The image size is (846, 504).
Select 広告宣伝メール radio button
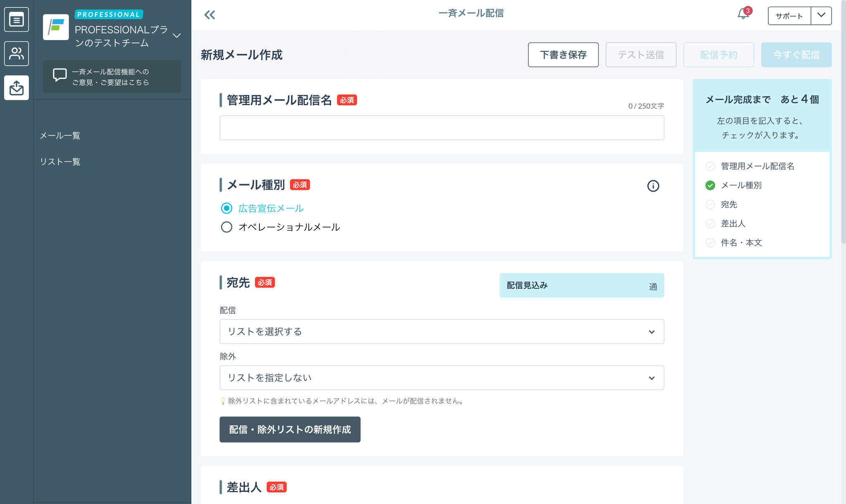[x=226, y=208]
